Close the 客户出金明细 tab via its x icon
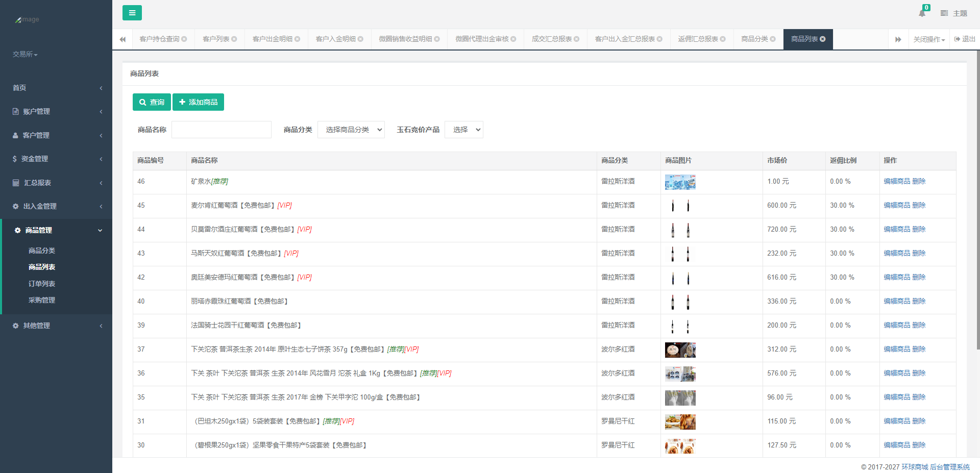Image resolution: width=980 pixels, height=473 pixels. [x=298, y=39]
